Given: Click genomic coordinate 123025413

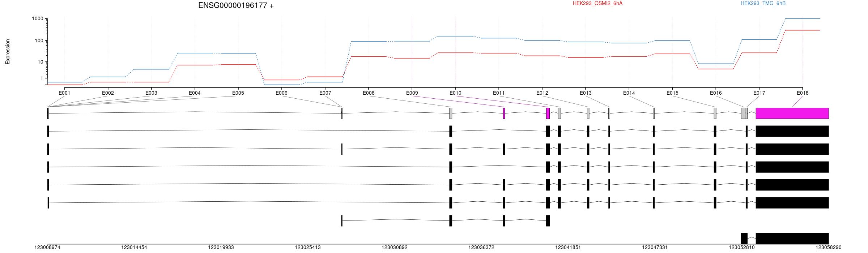Looking at the screenshot, I should (308, 248).
